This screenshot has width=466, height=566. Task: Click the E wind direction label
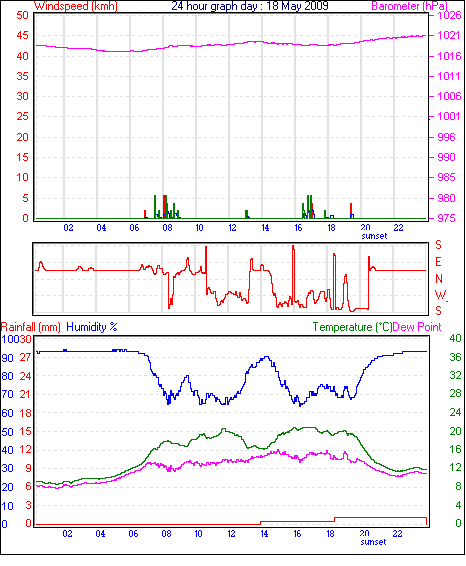pos(438,262)
